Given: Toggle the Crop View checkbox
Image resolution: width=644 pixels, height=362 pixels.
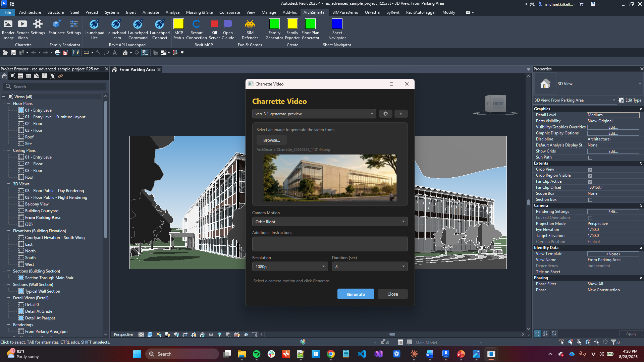Looking at the screenshot, I should click(x=590, y=170).
